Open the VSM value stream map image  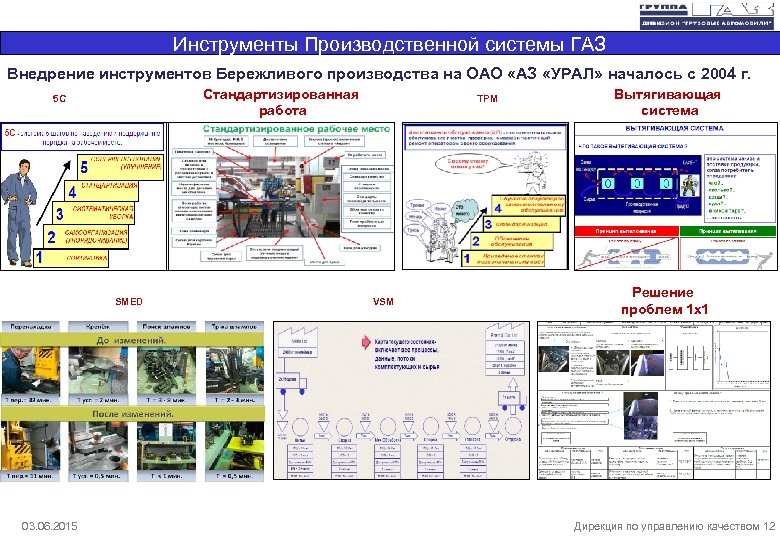[x=401, y=400]
